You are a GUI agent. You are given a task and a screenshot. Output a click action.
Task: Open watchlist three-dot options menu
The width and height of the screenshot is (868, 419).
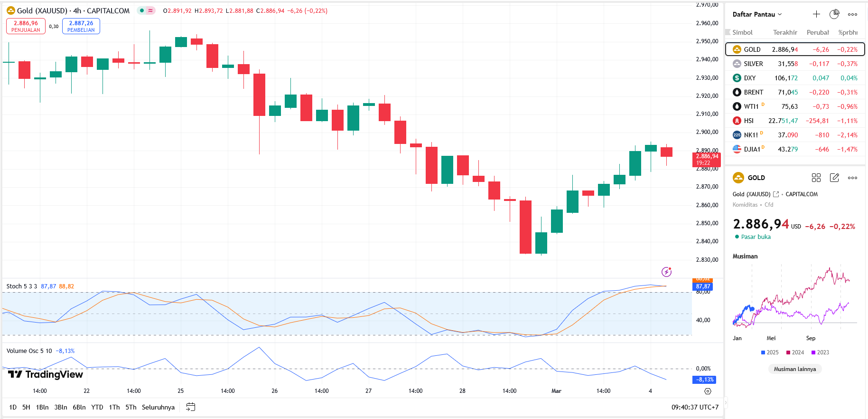852,14
